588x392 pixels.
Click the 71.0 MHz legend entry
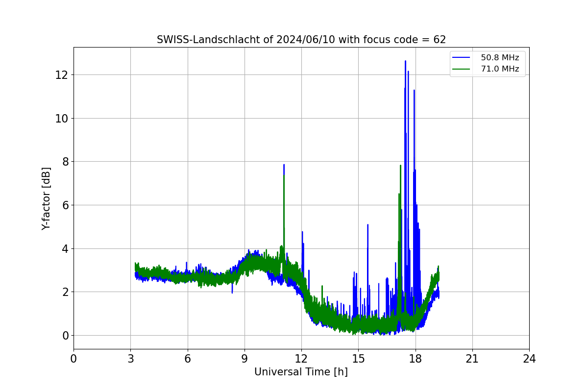pos(500,69)
